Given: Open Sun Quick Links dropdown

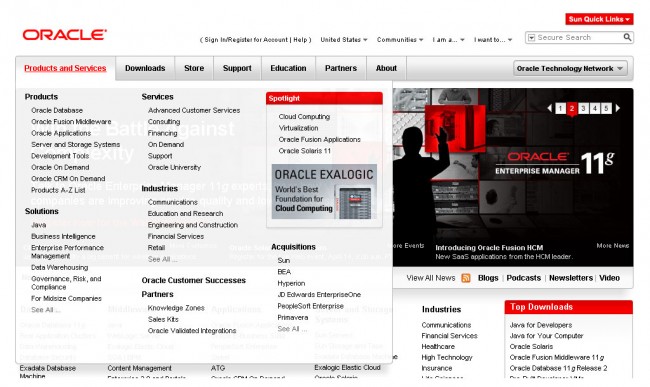Looking at the screenshot, I should [599, 19].
